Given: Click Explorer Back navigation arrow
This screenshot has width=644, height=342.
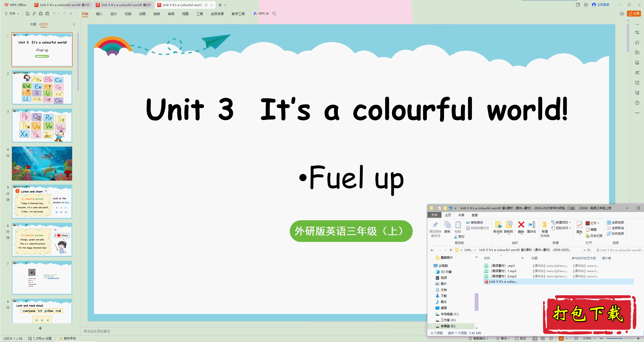Looking at the screenshot, I should click(432, 250).
